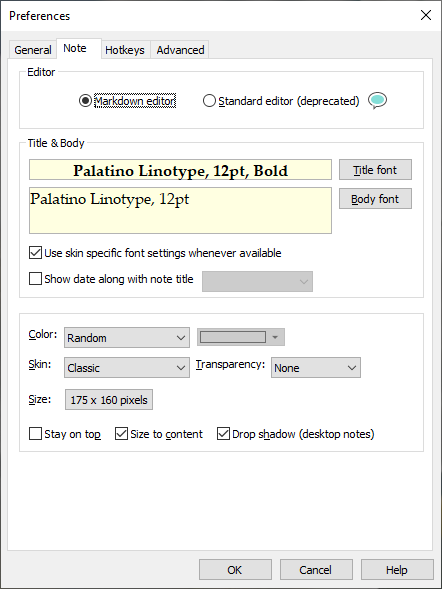Choose Standard editor (deprecated) option
This screenshot has width=442, height=589.
pos(209,101)
